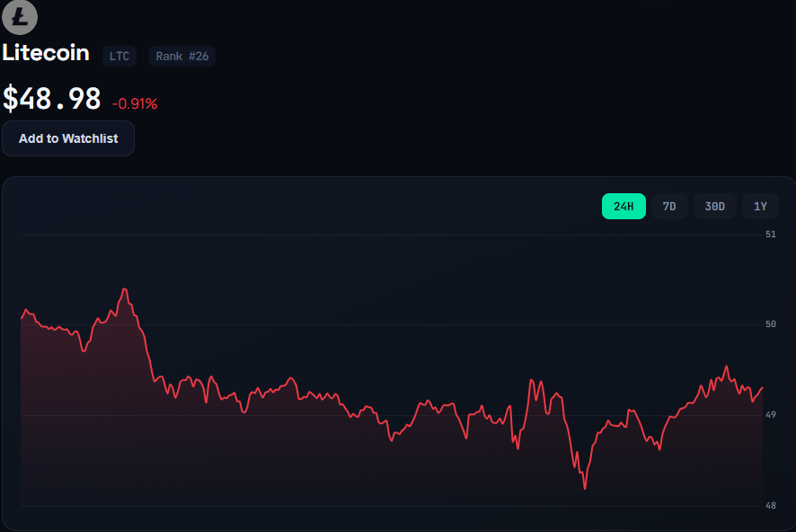Click the Rank #26 badge

point(182,56)
